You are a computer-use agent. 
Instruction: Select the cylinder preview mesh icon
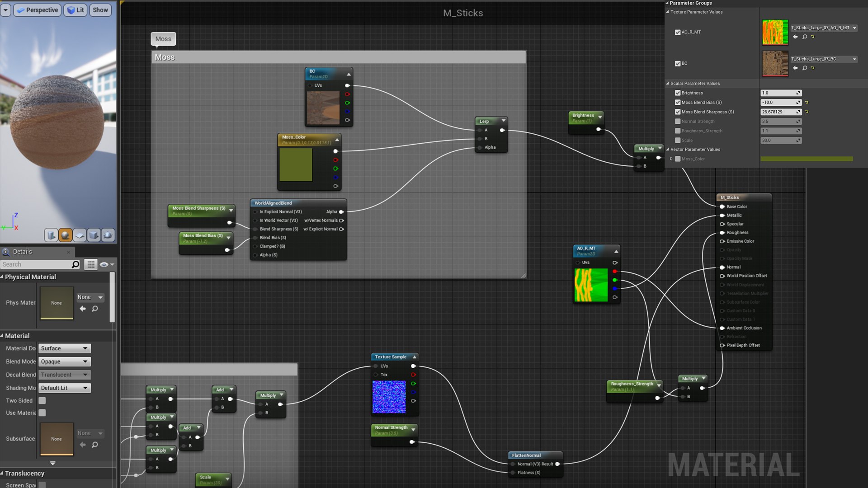coord(51,235)
